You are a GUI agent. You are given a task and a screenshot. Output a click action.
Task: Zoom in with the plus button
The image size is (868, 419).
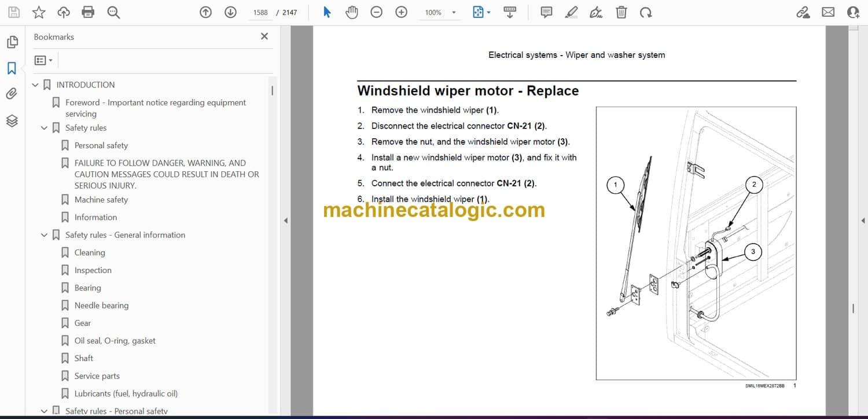coord(401,12)
